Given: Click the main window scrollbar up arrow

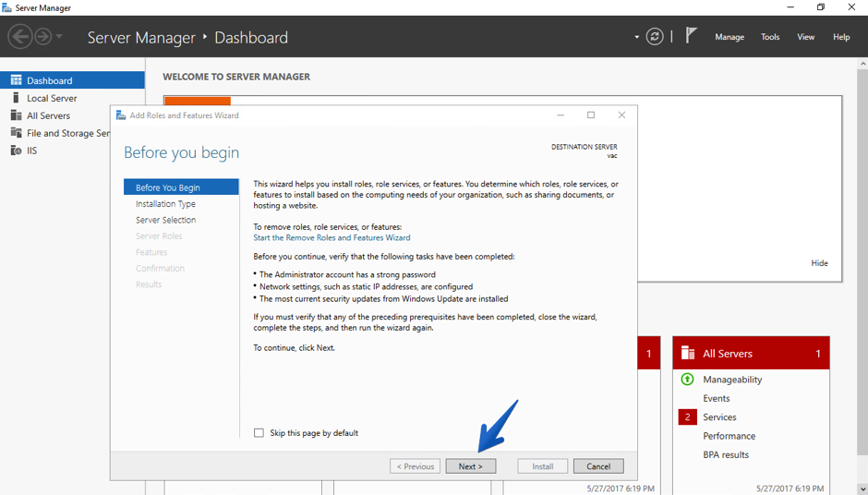Looking at the screenshot, I should 863,63.
